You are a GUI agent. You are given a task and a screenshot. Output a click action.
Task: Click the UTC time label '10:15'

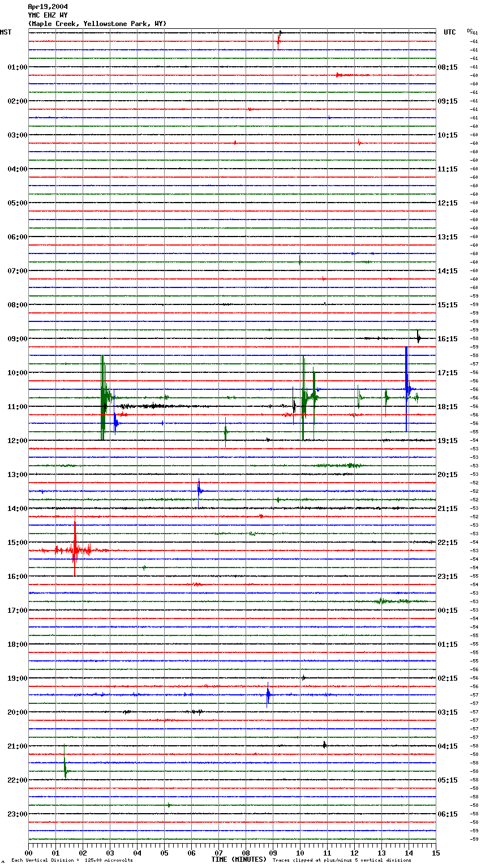tap(448, 135)
